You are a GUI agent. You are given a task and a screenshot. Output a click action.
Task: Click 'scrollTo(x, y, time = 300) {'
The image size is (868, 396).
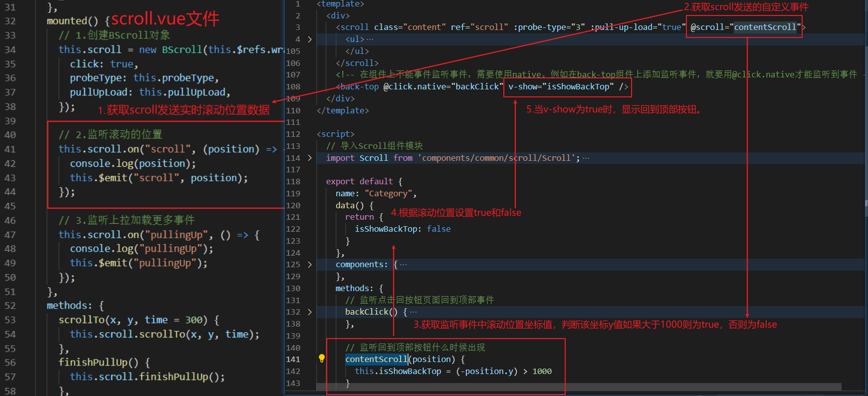tap(139, 320)
